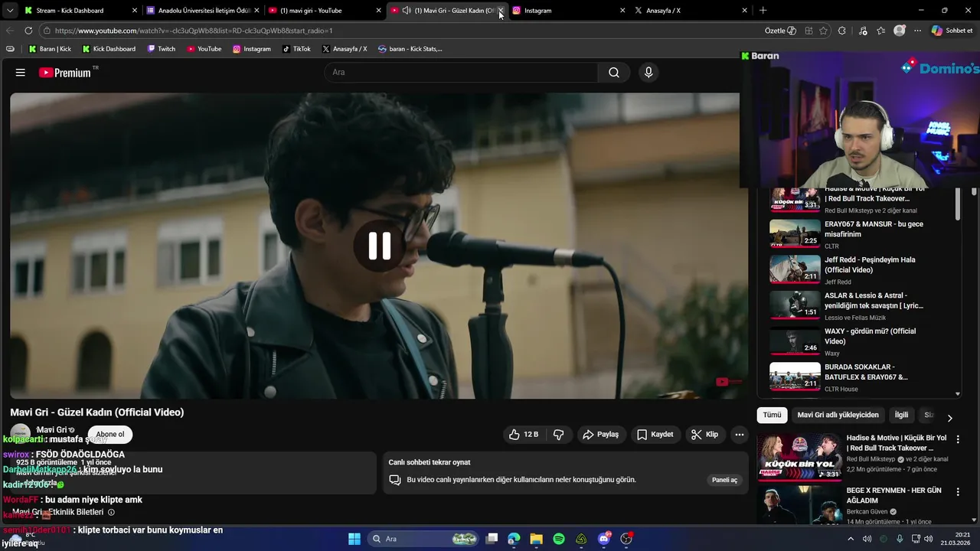Start voice search with microphone icon
The image size is (980, 551).
pyautogui.click(x=648, y=73)
